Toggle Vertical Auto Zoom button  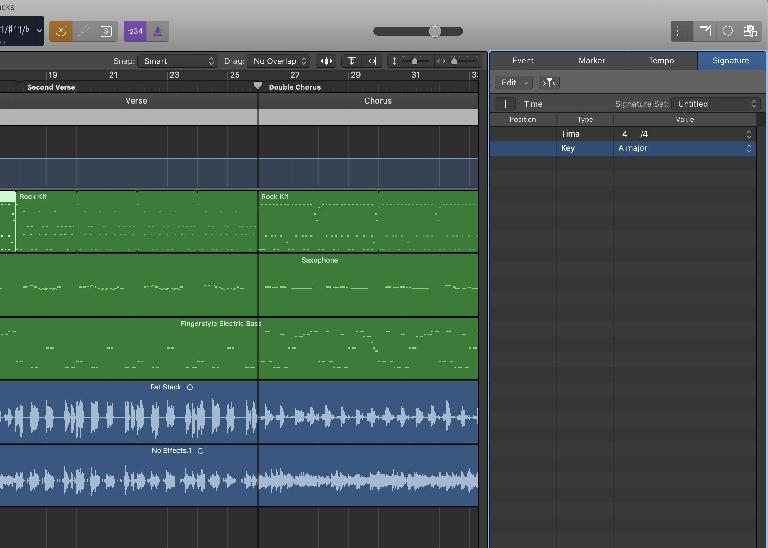click(352, 61)
